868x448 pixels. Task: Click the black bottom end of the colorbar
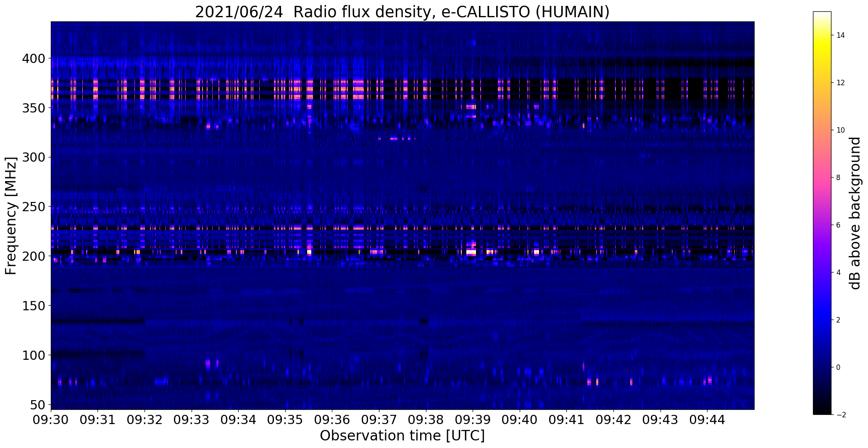coord(822,409)
